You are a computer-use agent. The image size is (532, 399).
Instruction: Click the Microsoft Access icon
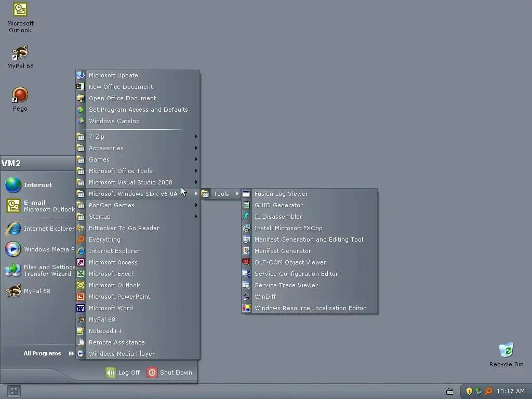81,262
